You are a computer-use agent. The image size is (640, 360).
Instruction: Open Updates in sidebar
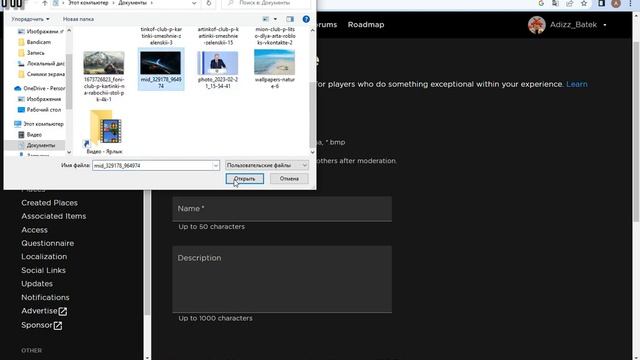(x=37, y=284)
